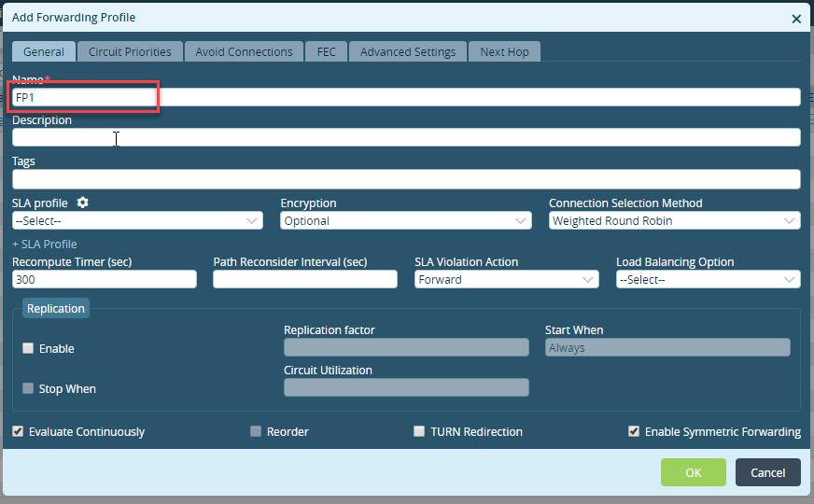The width and height of the screenshot is (814, 504).
Task: Switch to the Circuit Priorities tab
Action: [x=130, y=52]
